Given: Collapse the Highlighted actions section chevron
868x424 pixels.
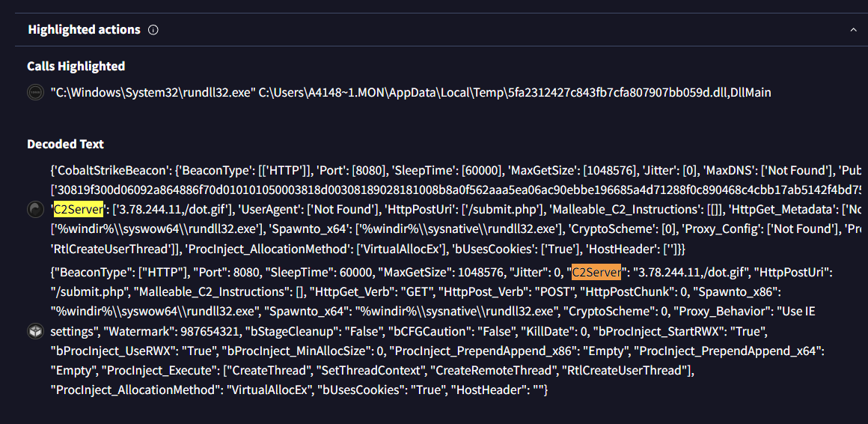Looking at the screenshot, I should (x=853, y=30).
